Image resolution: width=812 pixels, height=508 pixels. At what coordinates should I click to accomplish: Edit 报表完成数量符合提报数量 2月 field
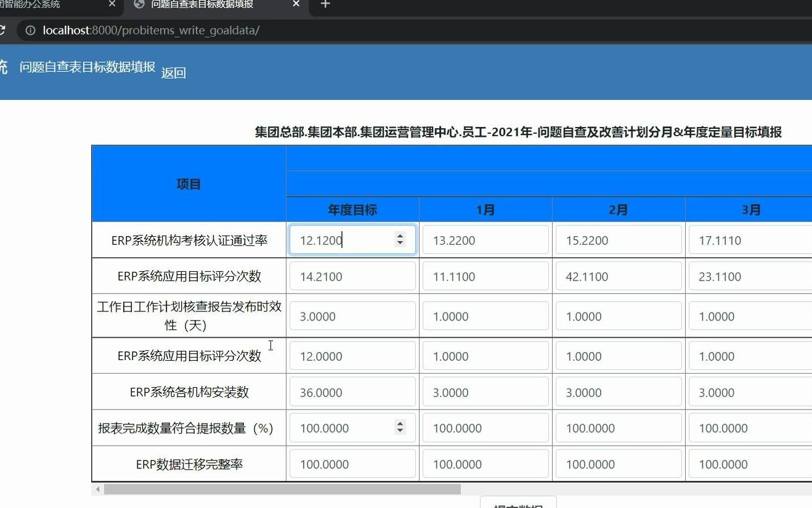coord(619,428)
